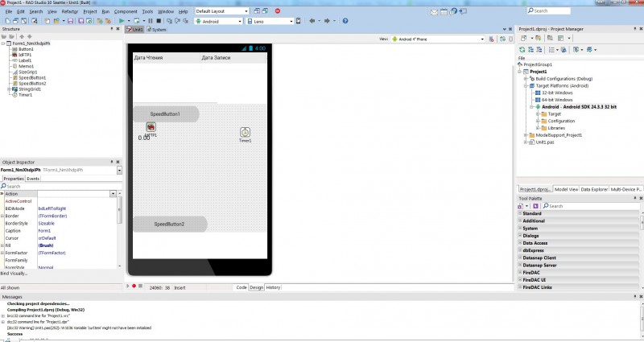Switch to the History tab
This screenshot has width=644, height=342.
[273, 287]
